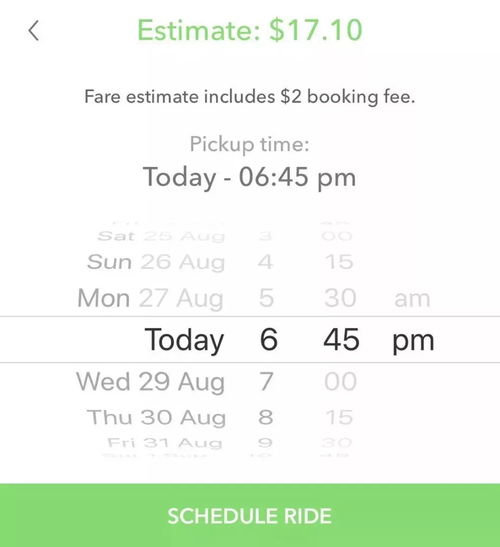Pick Fri 31 Aug in date wheel
Image resolution: width=500 pixels, height=547 pixels.
coord(164,443)
